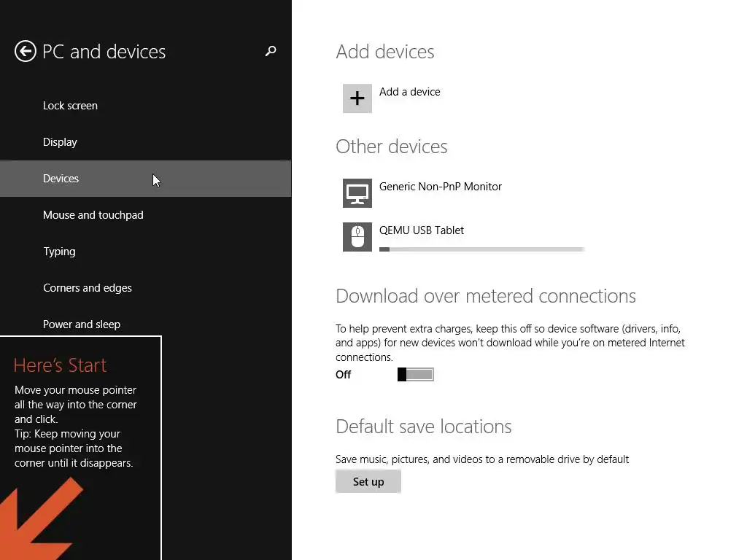Go to Mouse and touchpad settings
The height and width of the screenshot is (560, 747).
coord(93,215)
